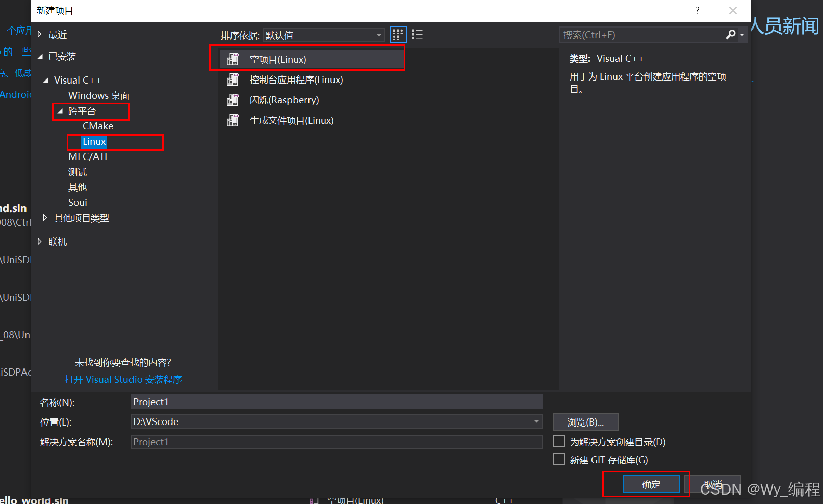Screen dimensions: 823x504
Task: Select the 其他 category
Action: pos(78,187)
